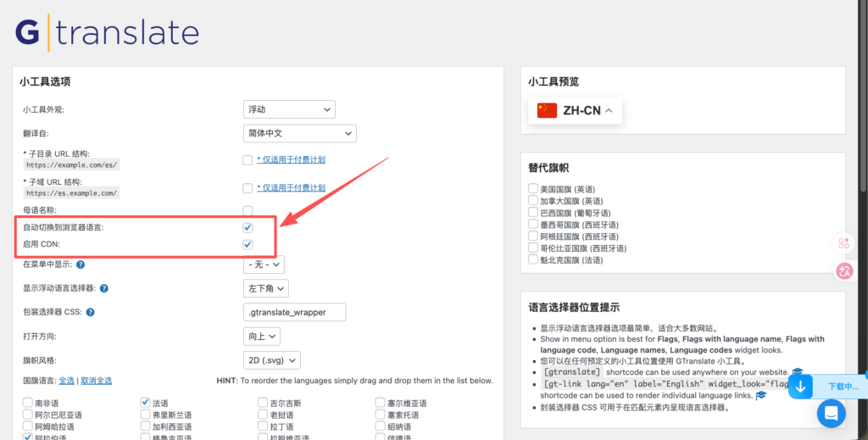Image resolution: width=868 pixels, height=440 pixels.
Task: Enable 巴西国旗 (葡萄牙语) alternative flag
Action: 532,212
